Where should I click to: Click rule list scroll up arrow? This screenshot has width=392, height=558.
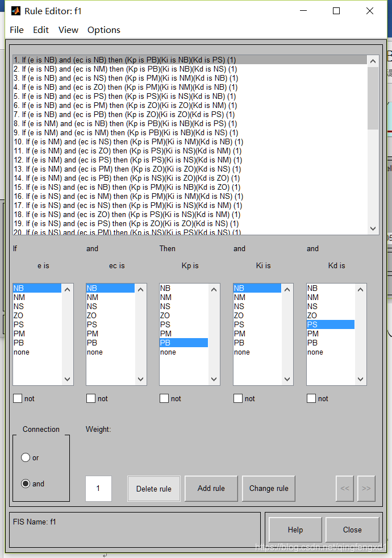373,61
